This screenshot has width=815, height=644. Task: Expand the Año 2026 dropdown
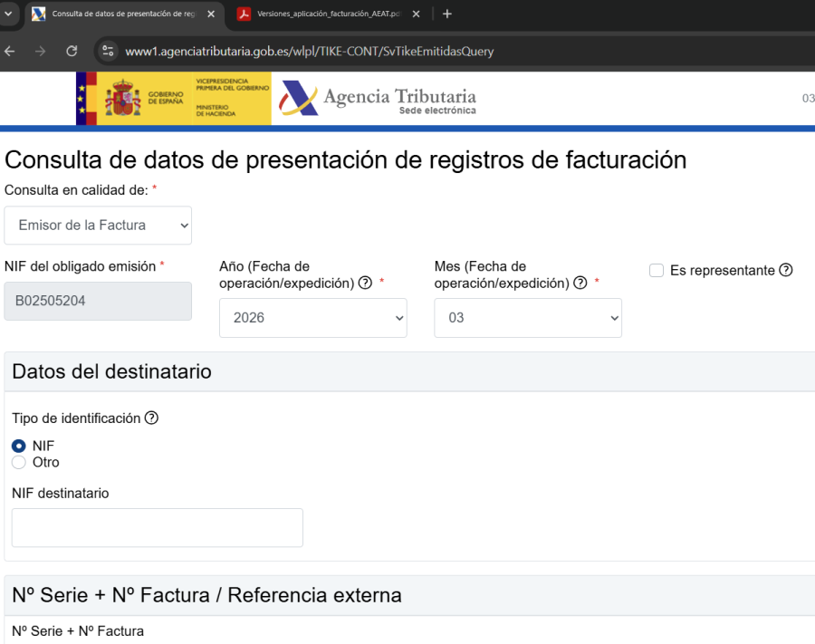pyautogui.click(x=312, y=318)
